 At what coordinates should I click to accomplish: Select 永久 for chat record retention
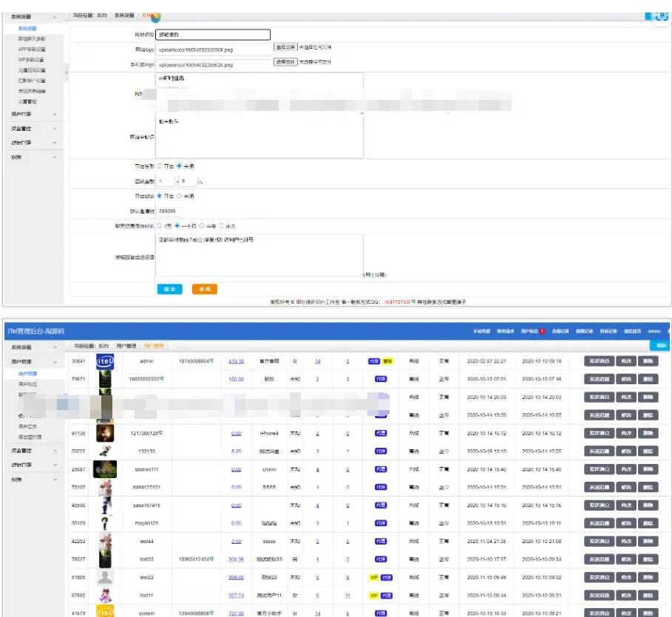click(x=221, y=225)
